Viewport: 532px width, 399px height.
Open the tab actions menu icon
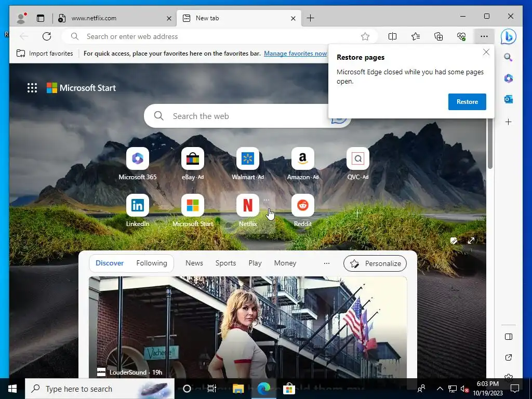(41, 18)
